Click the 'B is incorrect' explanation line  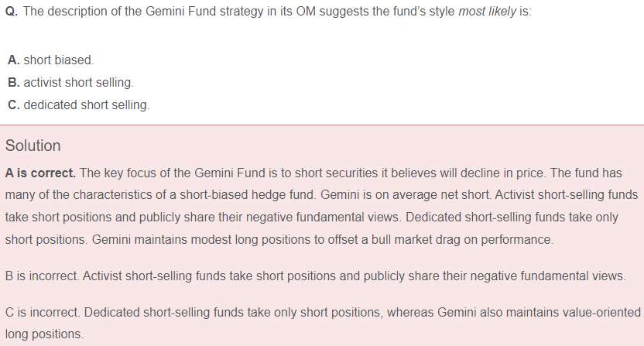[x=315, y=276]
